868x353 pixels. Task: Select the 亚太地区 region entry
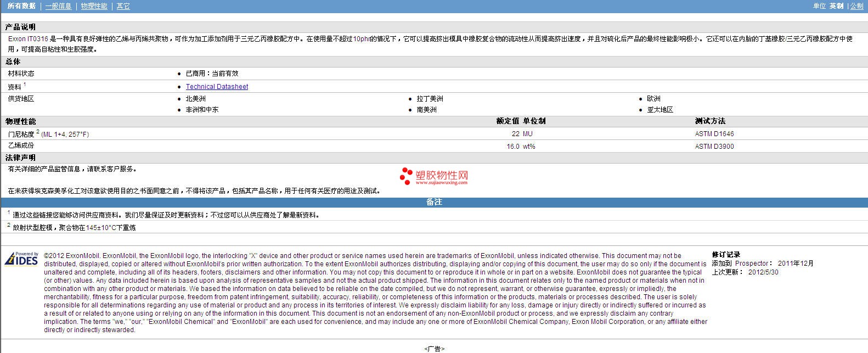(660, 110)
